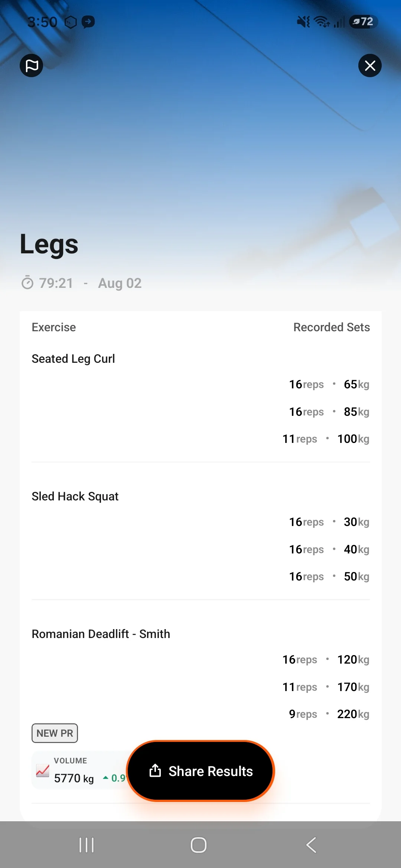Image resolution: width=401 pixels, height=868 pixels.
Task: Tap the Android home button
Action: (199, 845)
